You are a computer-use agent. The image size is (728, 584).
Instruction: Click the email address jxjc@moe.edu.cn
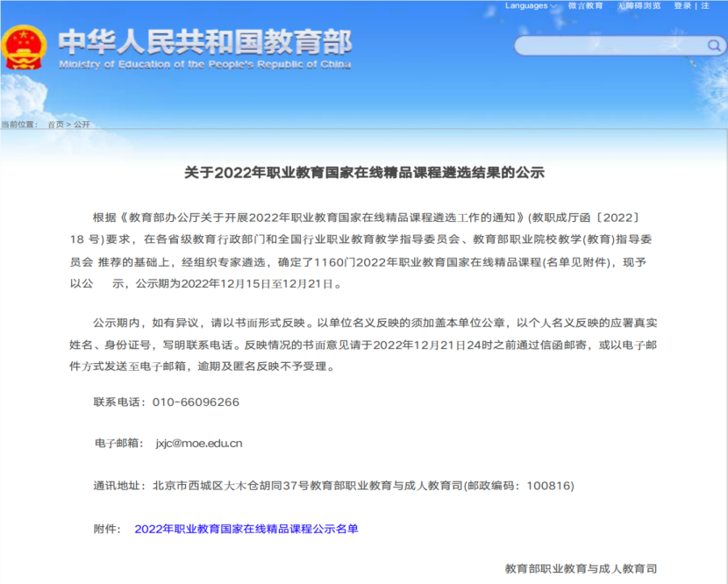point(199,443)
